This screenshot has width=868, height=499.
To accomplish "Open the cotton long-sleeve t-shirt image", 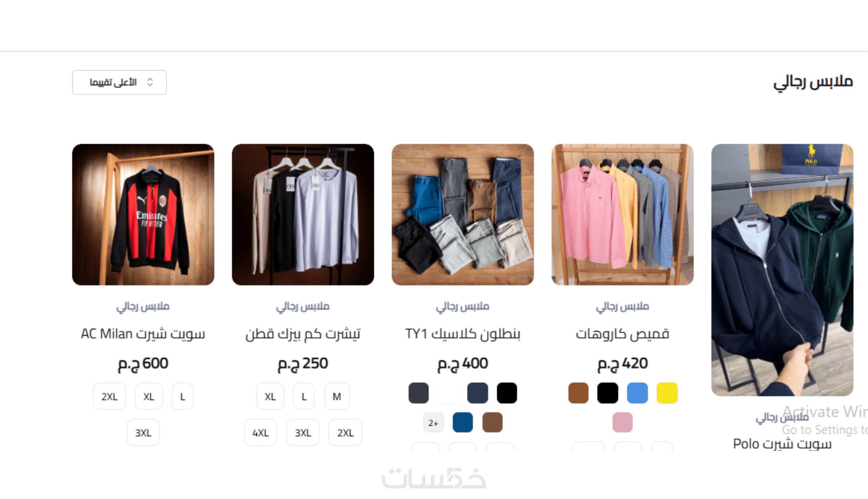I will [303, 214].
